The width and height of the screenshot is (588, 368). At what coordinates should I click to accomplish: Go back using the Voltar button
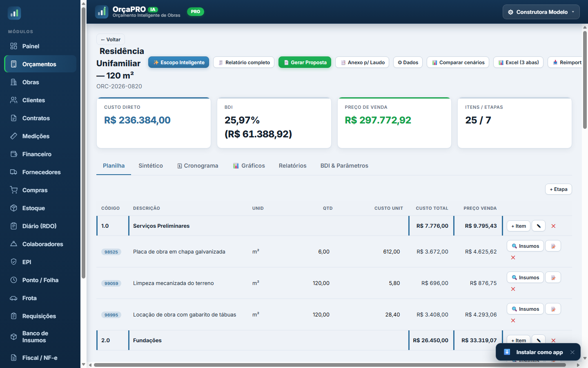click(111, 40)
